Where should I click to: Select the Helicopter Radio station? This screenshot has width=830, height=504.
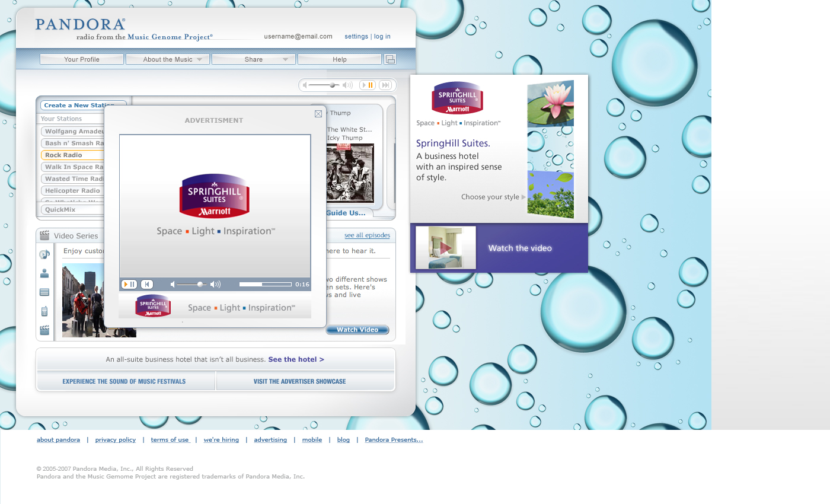[73, 190]
